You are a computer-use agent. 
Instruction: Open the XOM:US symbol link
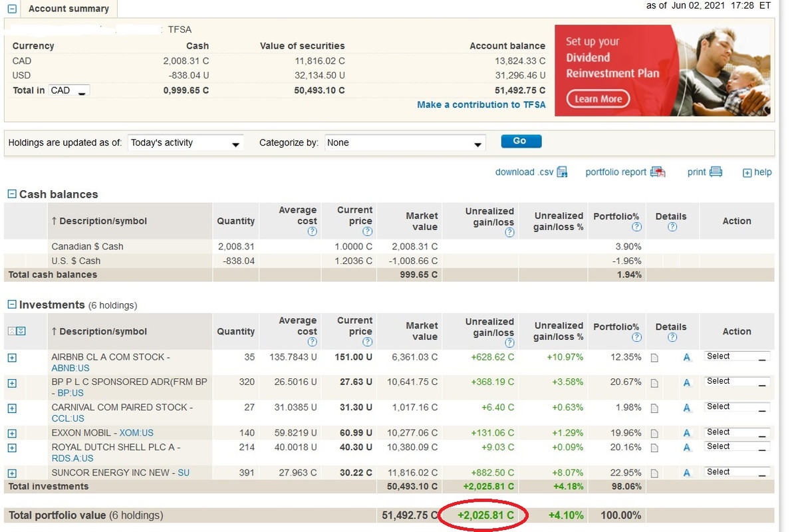tap(136, 434)
